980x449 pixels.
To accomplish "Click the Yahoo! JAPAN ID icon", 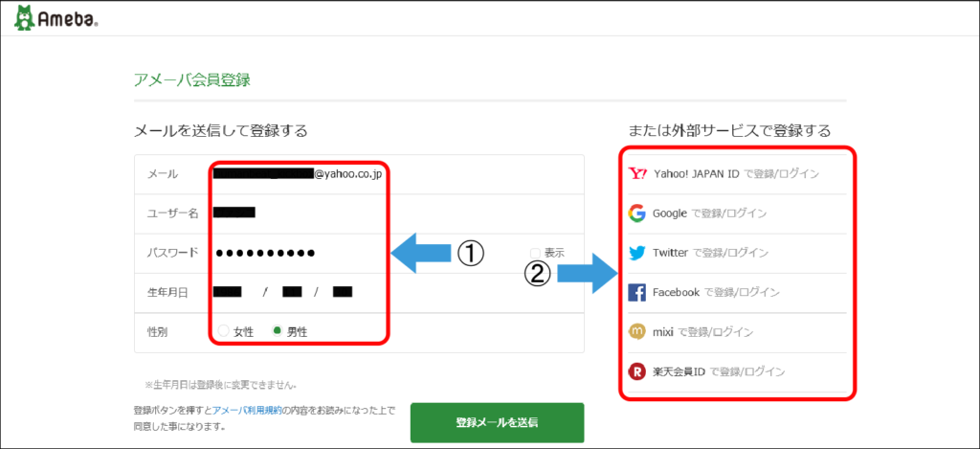I will pyautogui.click(x=637, y=174).
